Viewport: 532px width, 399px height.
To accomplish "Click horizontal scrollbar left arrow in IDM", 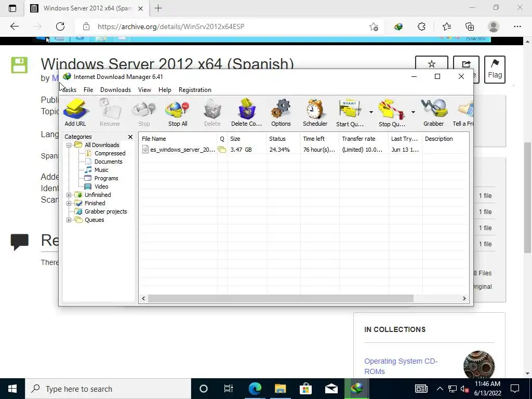I will click(x=143, y=299).
